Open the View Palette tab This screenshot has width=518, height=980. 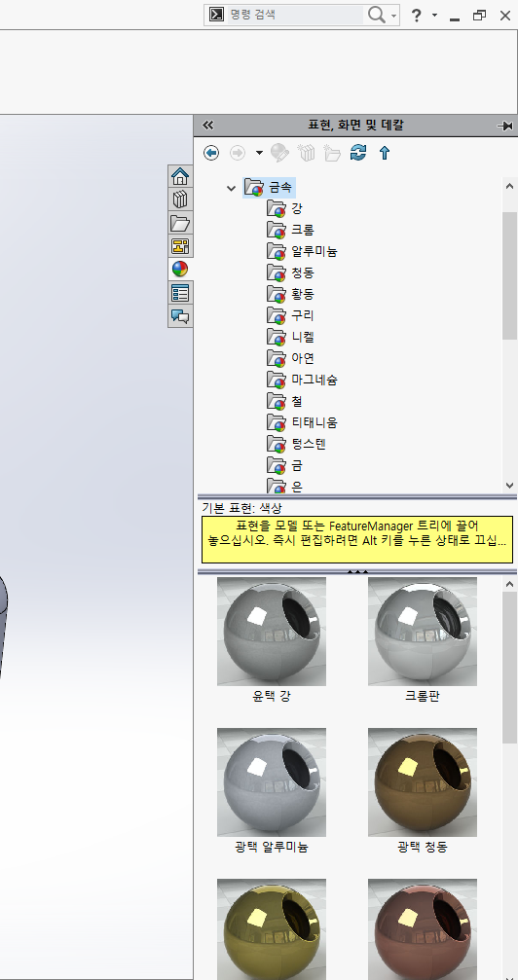180,246
